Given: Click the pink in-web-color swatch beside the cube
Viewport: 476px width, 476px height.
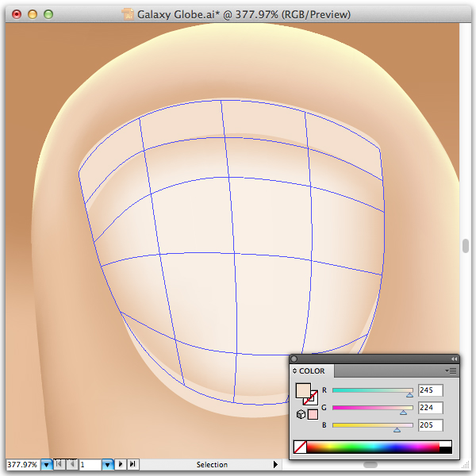Looking at the screenshot, I should [313, 414].
